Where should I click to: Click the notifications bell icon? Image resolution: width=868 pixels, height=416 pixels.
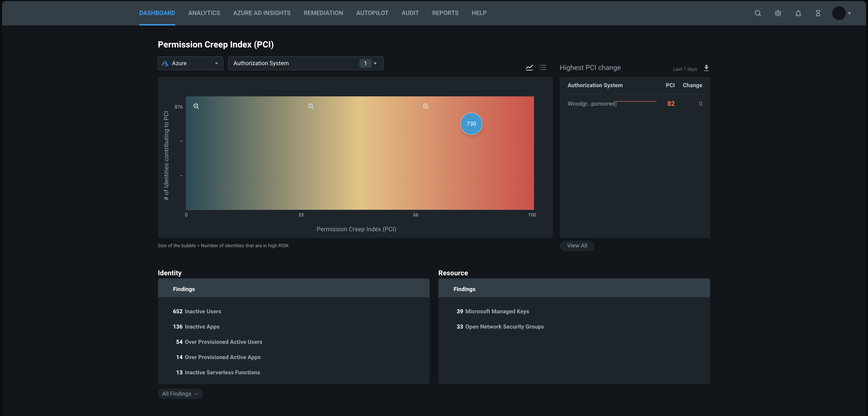click(798, 13)
